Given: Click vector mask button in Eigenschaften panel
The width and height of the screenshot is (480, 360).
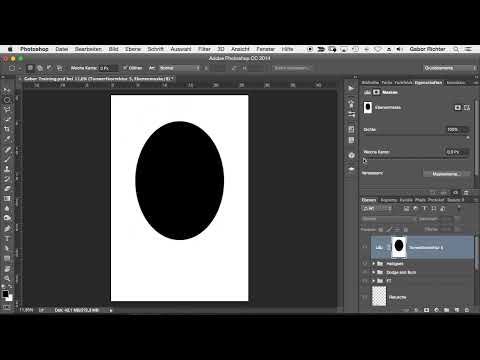Looking at the screenshot, I should 467,107.
